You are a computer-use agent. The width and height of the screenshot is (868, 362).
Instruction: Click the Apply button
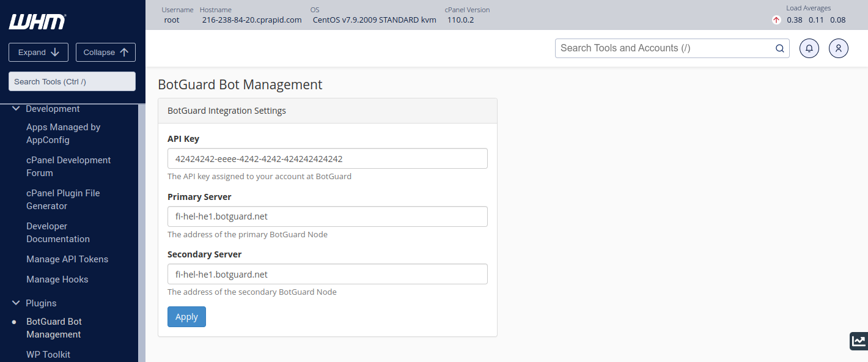pos(186,317)
